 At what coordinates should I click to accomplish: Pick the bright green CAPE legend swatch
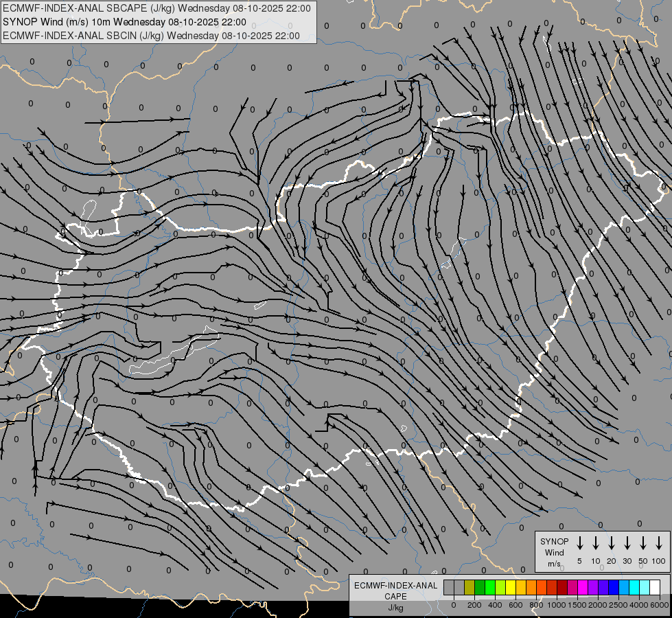click(490, 587)
